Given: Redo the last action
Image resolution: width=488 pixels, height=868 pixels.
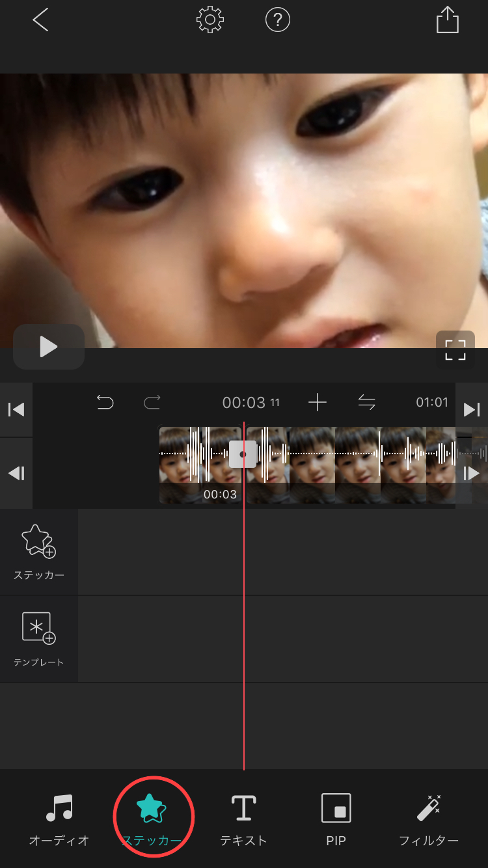Looking at the screenshot, I should click(152, 403).
